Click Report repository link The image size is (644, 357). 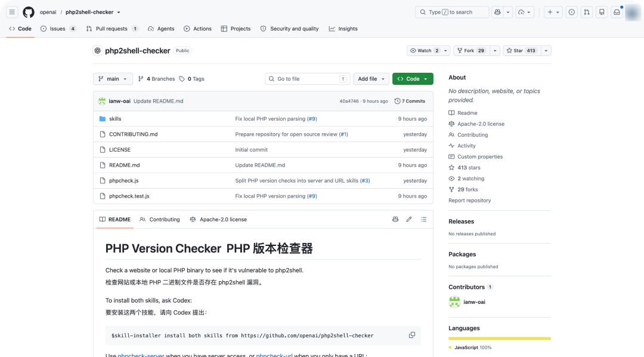[469, 201]
